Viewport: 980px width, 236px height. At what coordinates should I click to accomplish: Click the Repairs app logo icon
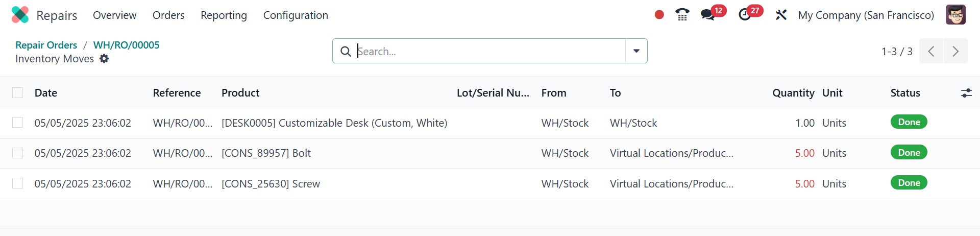(20, 15)
